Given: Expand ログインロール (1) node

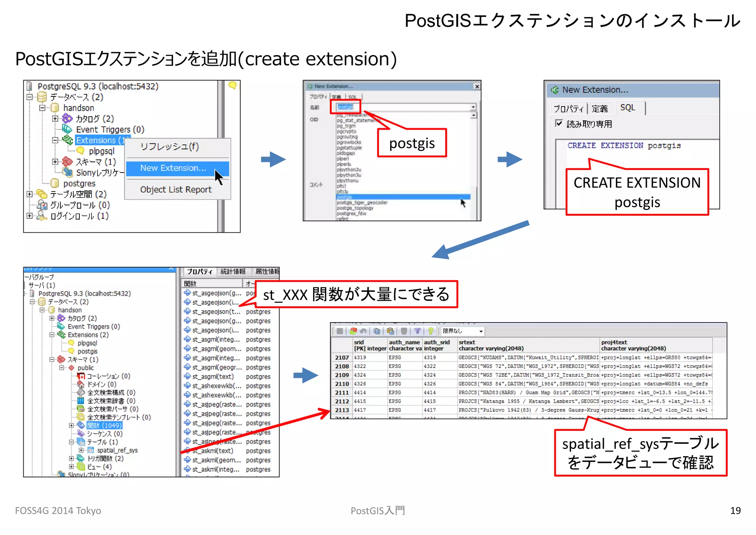Looking at the screenshot, I should tap(30, 216).
